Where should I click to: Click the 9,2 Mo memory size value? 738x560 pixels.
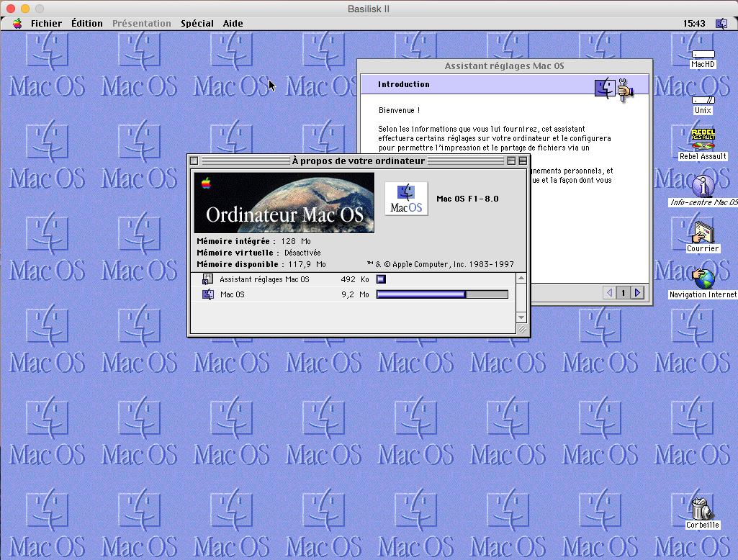pos(355,294)
